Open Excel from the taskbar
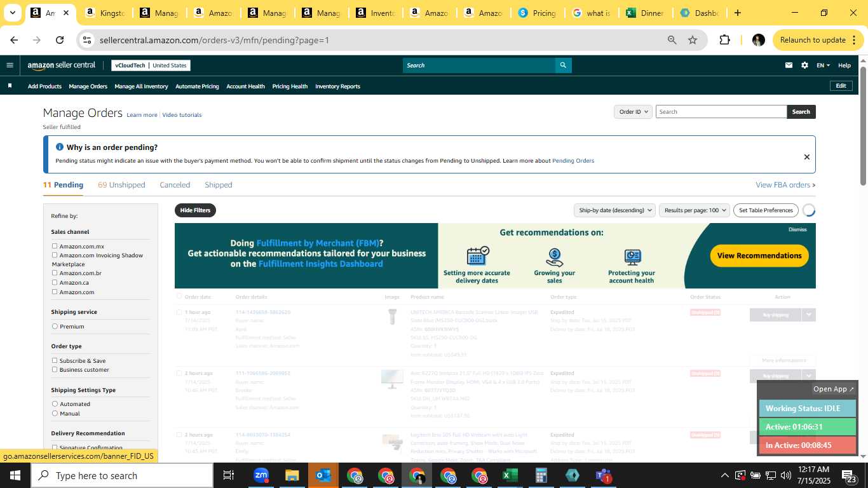The width and height of the screenshot is (868, 488). coord(510,475)
